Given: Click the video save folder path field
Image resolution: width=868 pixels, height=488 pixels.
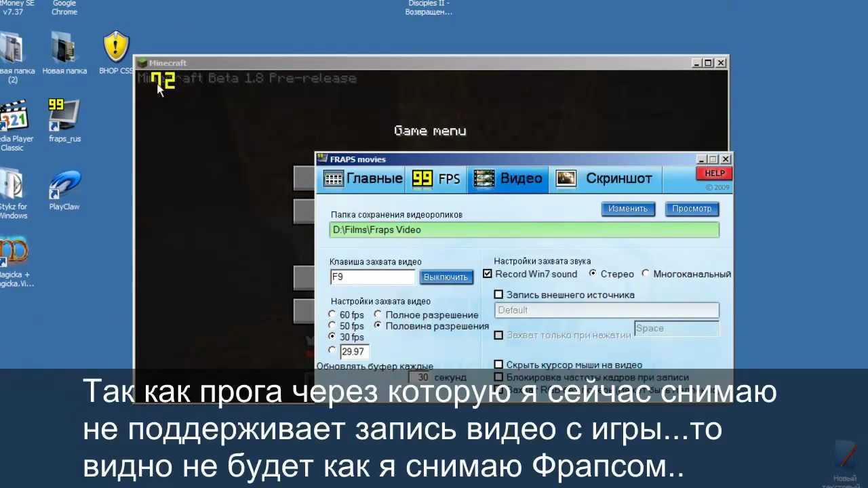Looking at the screenshot, I should point(524,230).
